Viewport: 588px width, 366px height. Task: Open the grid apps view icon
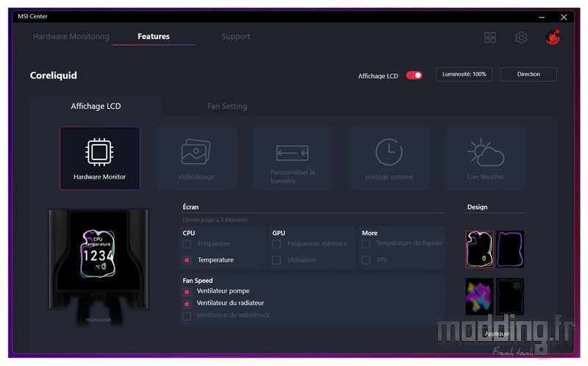pos(490,37)
